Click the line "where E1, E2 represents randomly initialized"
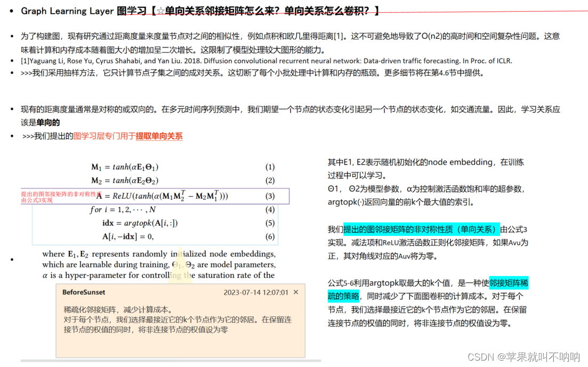The image size is (588, 367). click(159, 254)
